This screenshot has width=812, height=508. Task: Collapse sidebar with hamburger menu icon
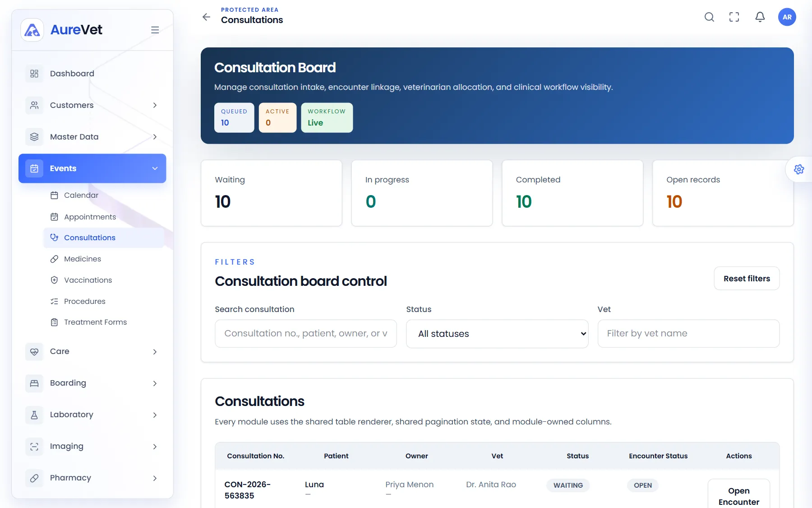pyautogui.click(x=155, y=30)
